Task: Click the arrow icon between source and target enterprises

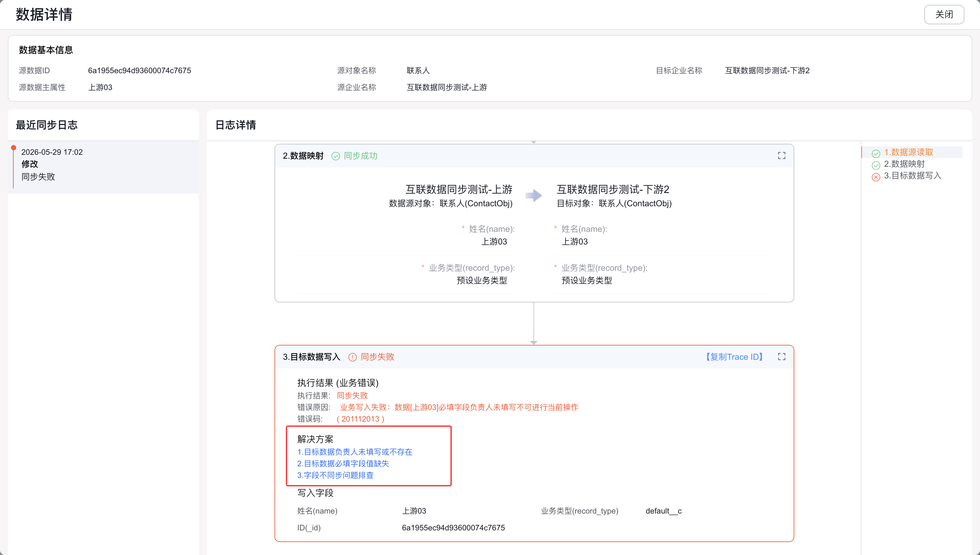Action: click(x=533, y=196)
